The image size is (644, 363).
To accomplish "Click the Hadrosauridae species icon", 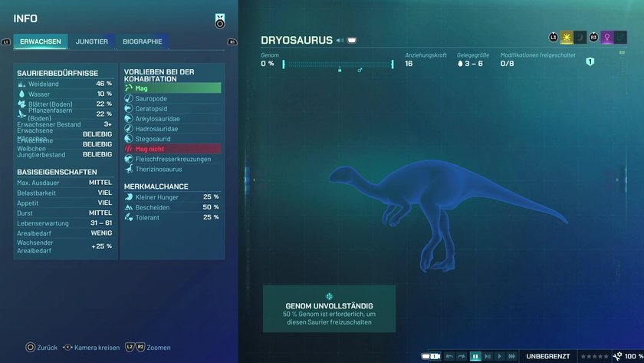I will click(129, 129).
